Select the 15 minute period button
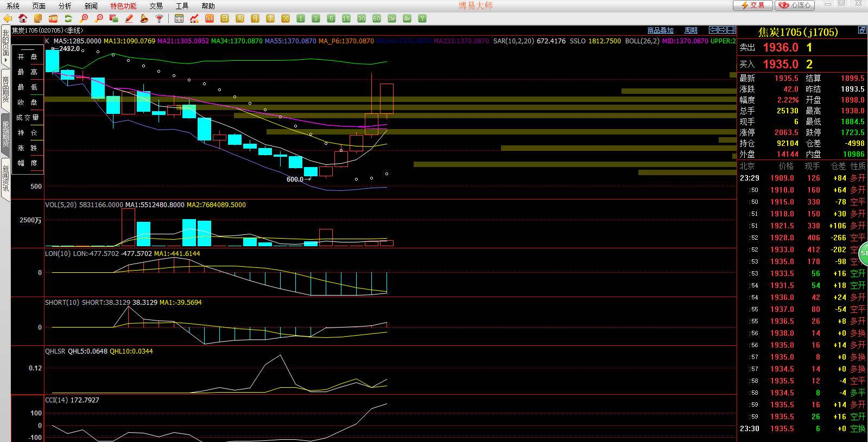This screenshot has width=868, height=442. pos(346,18)
